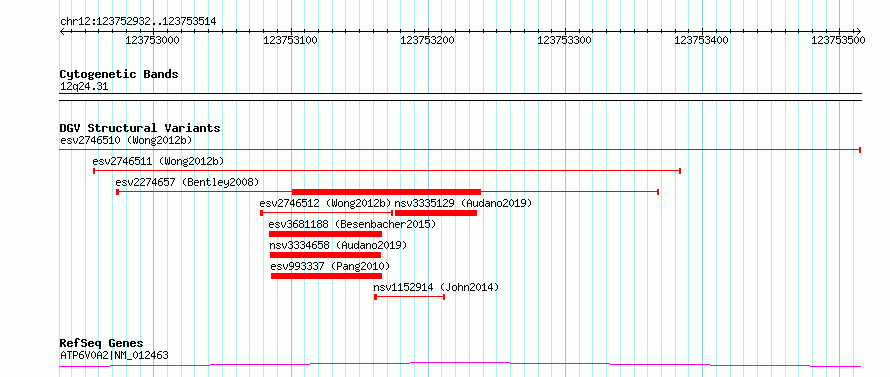
Task: Click the chr12:123752932..123753514 coordinate label
Action: pos(138,22)
